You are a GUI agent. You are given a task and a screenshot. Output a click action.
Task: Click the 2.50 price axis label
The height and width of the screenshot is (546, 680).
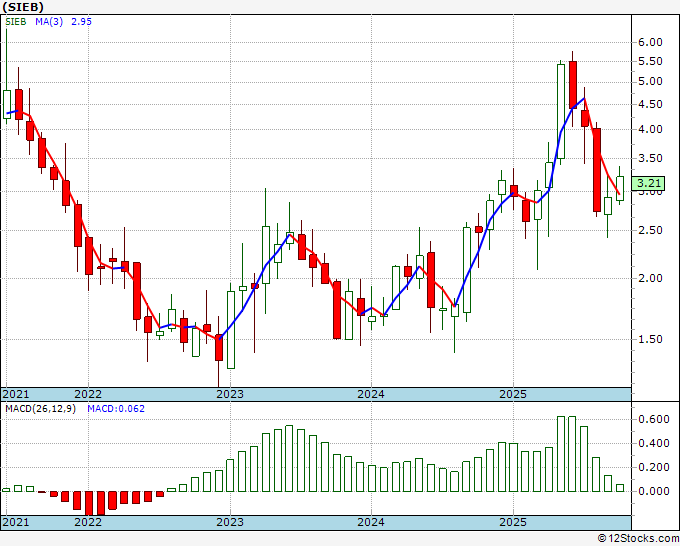click(651, 230)
